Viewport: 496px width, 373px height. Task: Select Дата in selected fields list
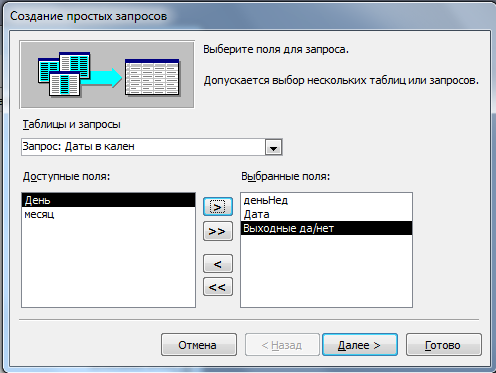pos(326,214)
